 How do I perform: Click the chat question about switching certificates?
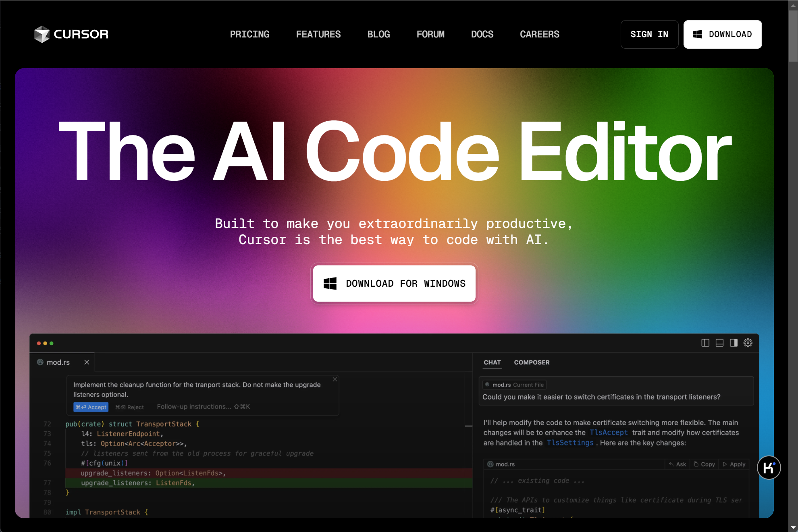coord(601,397)
